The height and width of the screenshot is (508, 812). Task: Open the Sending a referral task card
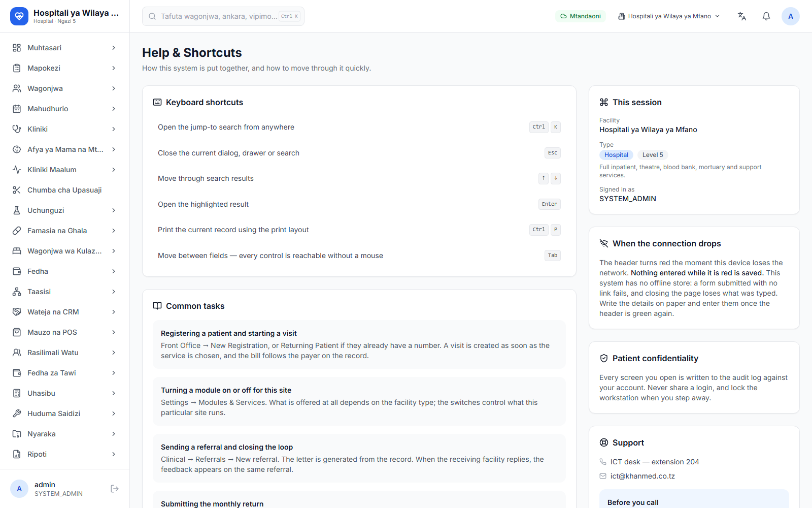pyautogui.click(x=359, y=458)
